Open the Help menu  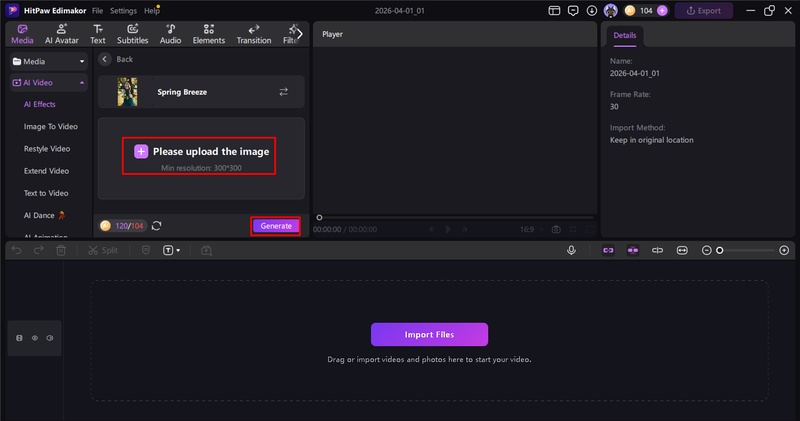click(151, 11)
